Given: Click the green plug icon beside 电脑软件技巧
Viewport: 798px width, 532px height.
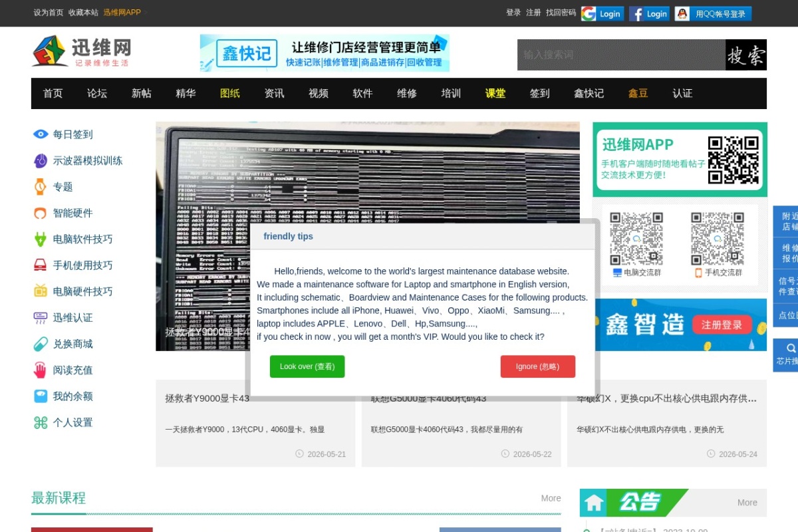Looking at the screenshot, I should [x=41, y=239].
